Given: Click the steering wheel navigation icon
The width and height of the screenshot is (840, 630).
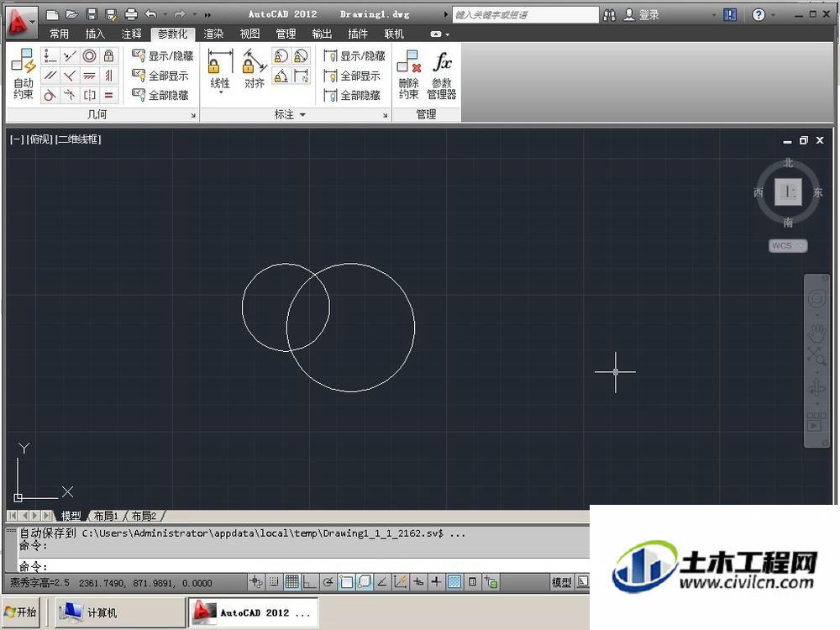Looking at the screenshot, I should coord(816,298).
